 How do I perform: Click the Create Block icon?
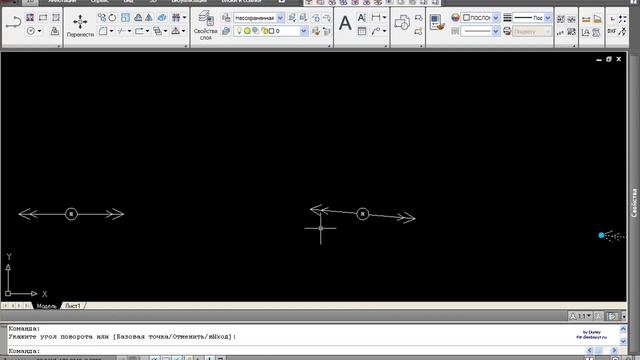pyautogui.click(x=418, y=31)
